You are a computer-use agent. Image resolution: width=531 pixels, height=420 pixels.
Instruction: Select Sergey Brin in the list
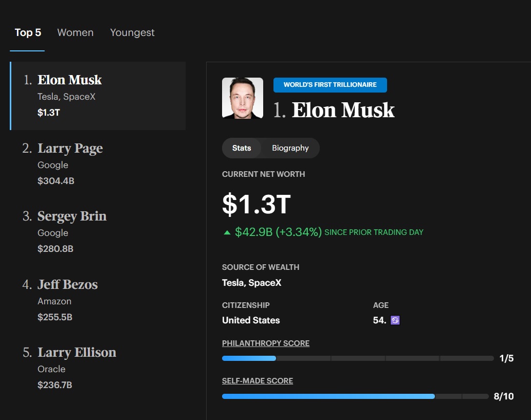pyautogui.click(x=98, y=232)
